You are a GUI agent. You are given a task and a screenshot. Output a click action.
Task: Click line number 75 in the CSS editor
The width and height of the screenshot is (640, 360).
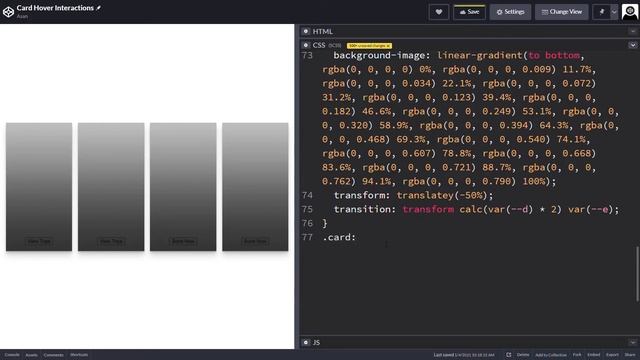click(x=307, y=209)
